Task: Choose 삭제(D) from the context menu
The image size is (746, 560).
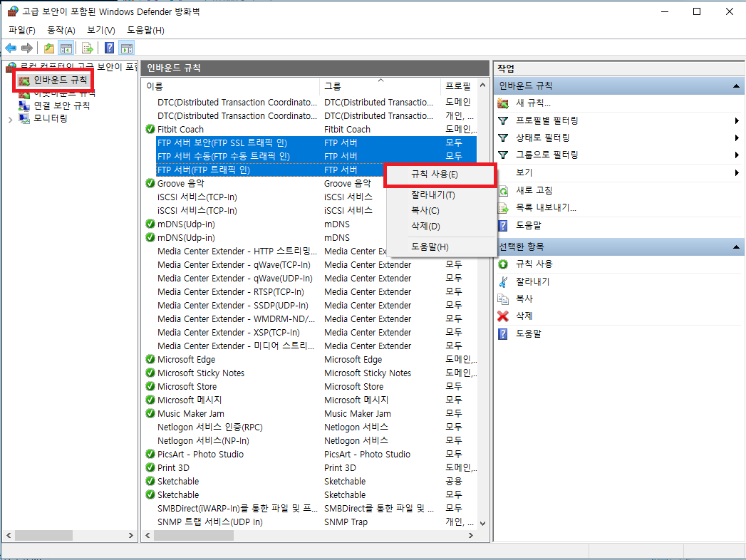Action: pyautogui.click(x=440, y=227)
